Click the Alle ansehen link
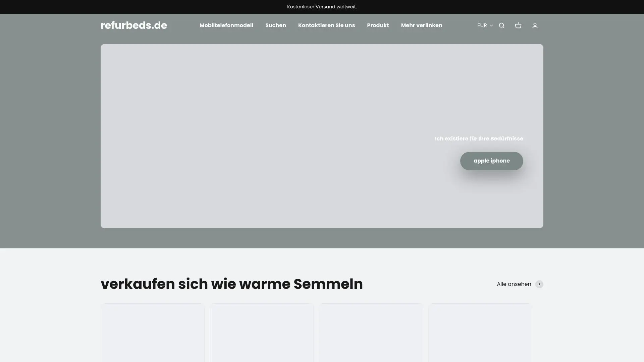This screenshot has height=362, width=644. (x=514, y=284)
